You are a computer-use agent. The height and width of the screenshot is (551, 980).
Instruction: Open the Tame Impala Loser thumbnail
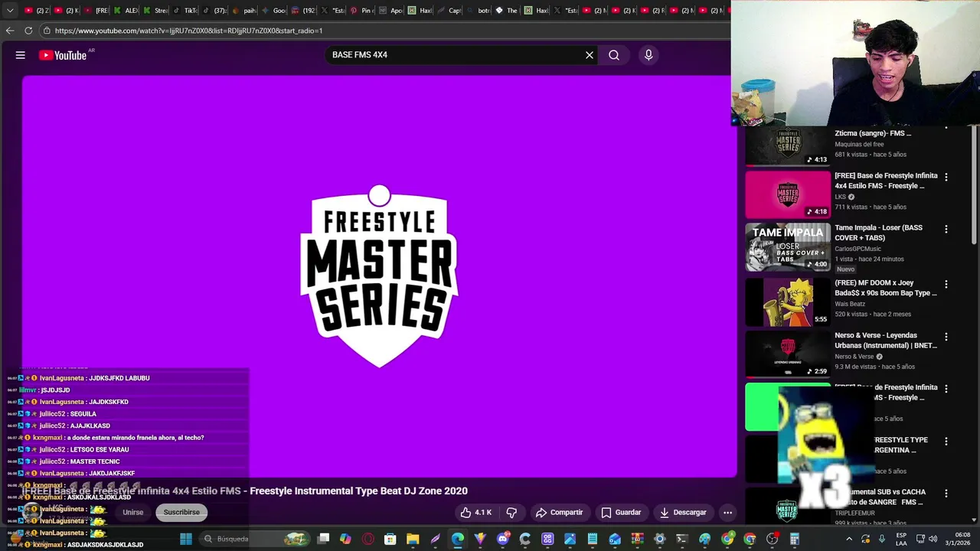(788, 247)
